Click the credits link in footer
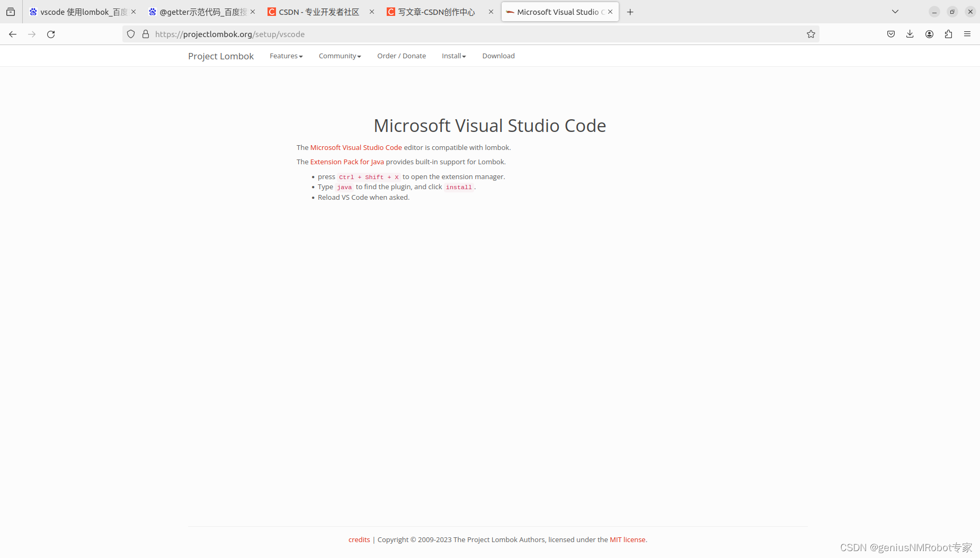This screenshot has height=558, width=980. tap(359, 539)
